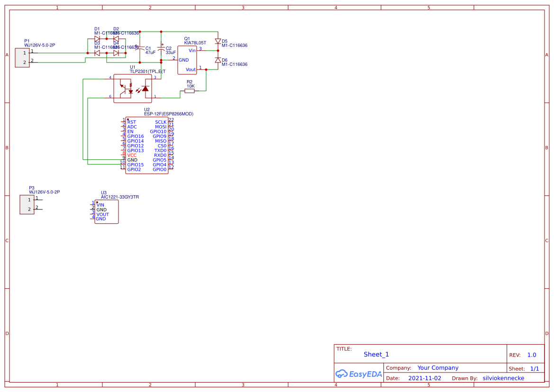Click the AIC1221-33GY3TR regulator U3 symbol
The width and height of the screenshot is (554, 392).
[x=106, y=212]
